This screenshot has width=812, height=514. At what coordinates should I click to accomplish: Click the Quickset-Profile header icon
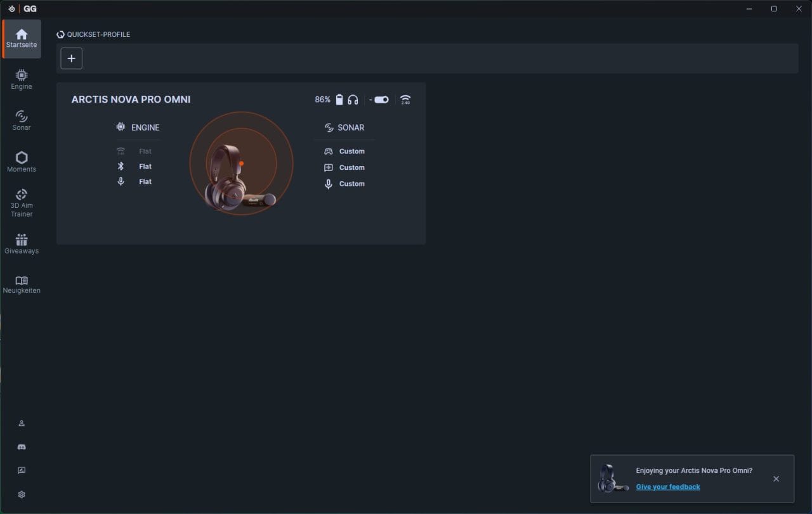(x=60, y=34)
